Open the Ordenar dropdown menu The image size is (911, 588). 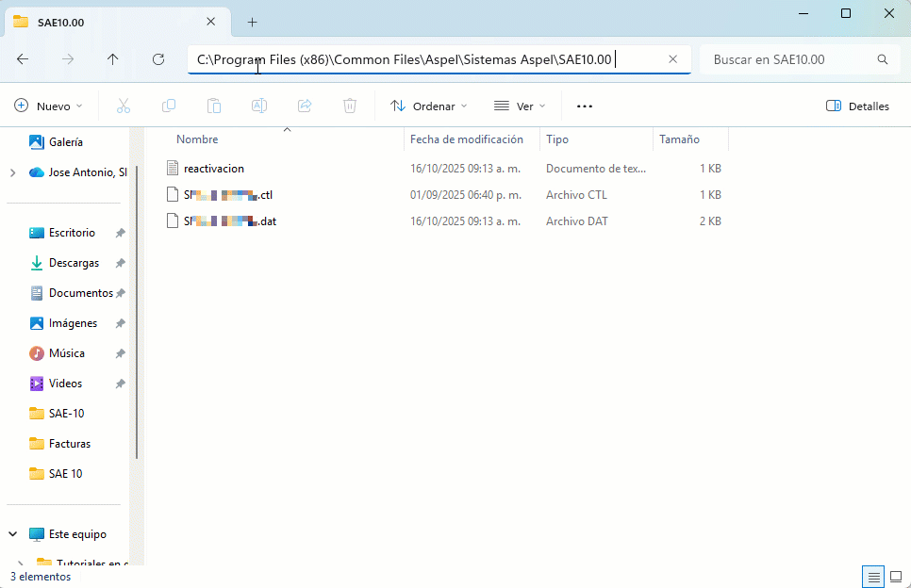point(429,106)
